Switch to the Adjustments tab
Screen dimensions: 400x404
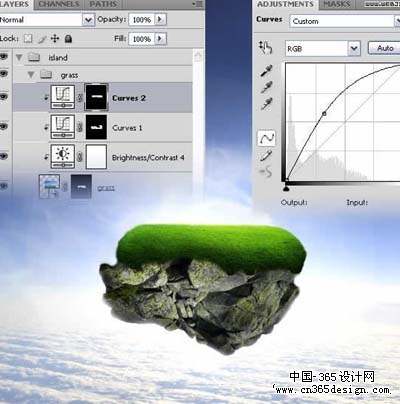pyautogui.click(x=285, y=4)
